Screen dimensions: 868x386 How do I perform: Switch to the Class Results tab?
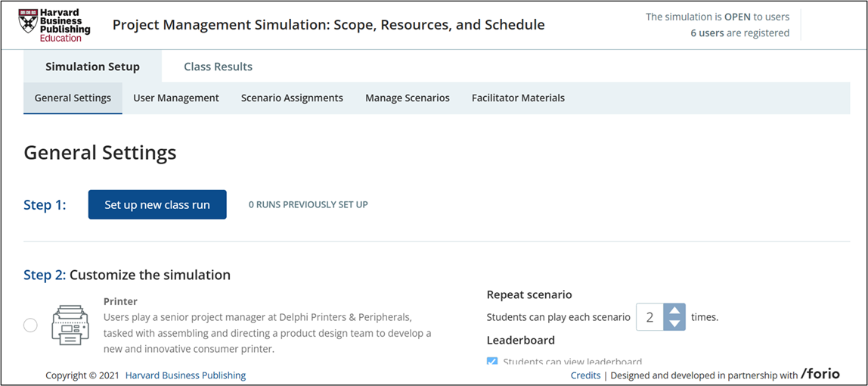point(218,67)
